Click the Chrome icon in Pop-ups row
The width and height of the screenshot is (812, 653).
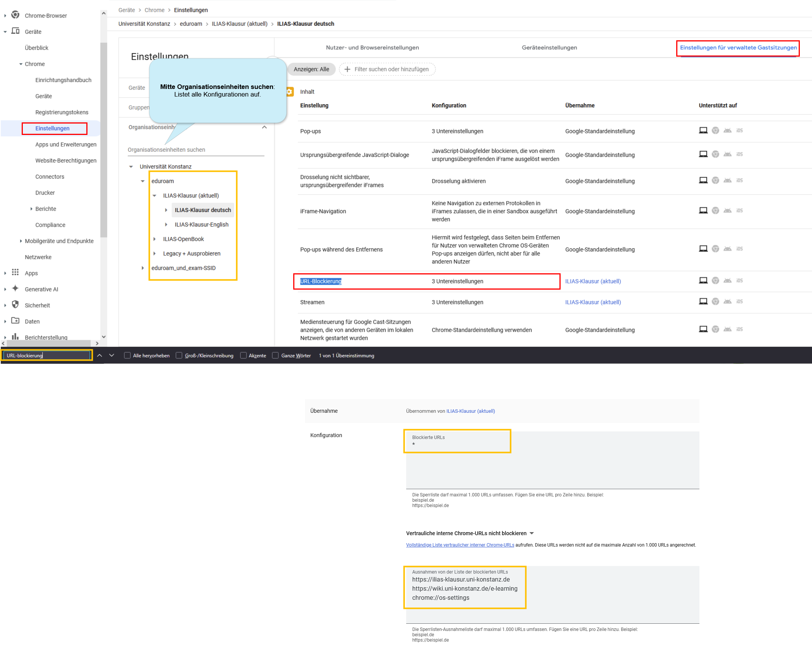[715, 131]
